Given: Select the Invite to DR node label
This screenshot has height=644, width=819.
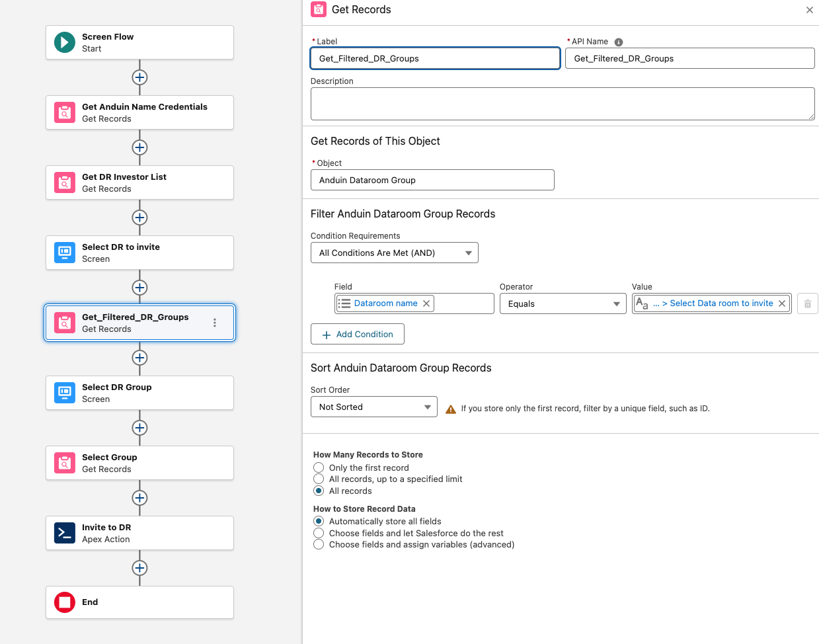Looking at the screenshot, I should pyautogui.click(x=106, y=527).
